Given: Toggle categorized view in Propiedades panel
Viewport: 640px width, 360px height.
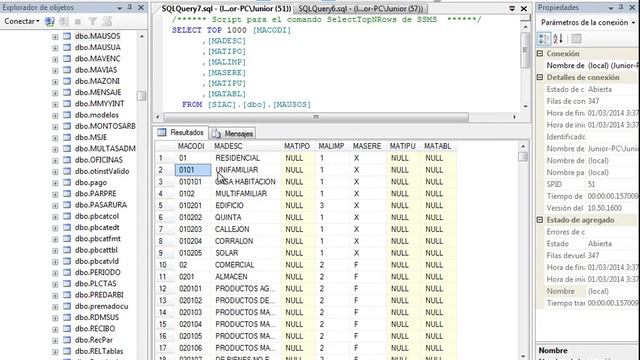Looking at the screenshot, I should (544, 39).
